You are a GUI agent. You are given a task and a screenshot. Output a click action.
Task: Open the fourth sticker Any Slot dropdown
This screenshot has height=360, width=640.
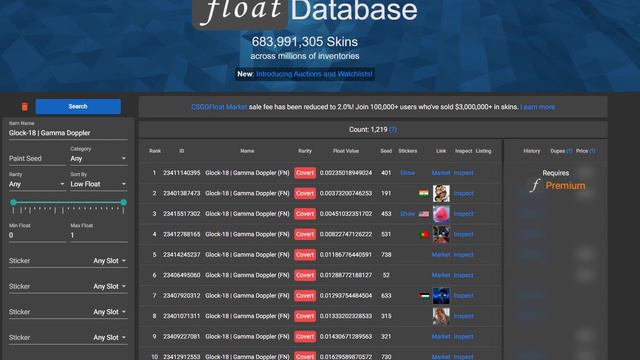[109, 338]
